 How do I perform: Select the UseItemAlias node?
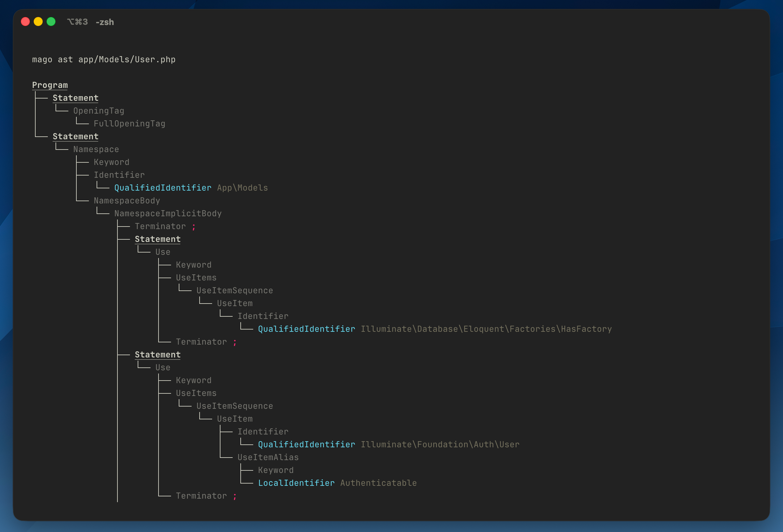point(268,457)
